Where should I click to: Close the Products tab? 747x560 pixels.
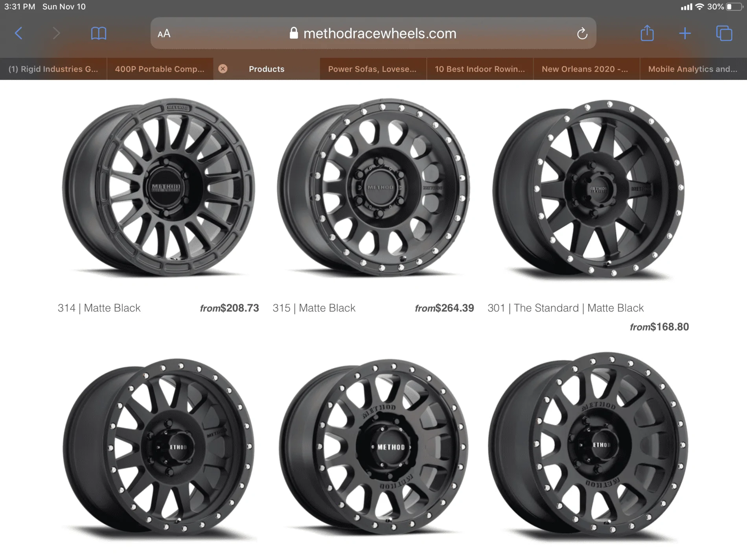[223, 69]
